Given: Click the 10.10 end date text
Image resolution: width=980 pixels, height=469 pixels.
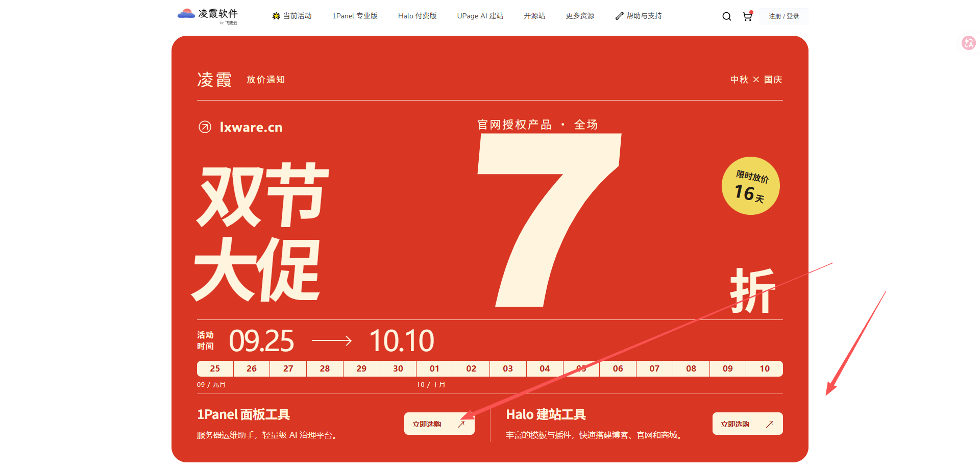Looking at the screenshot, I should click(402, 341).
